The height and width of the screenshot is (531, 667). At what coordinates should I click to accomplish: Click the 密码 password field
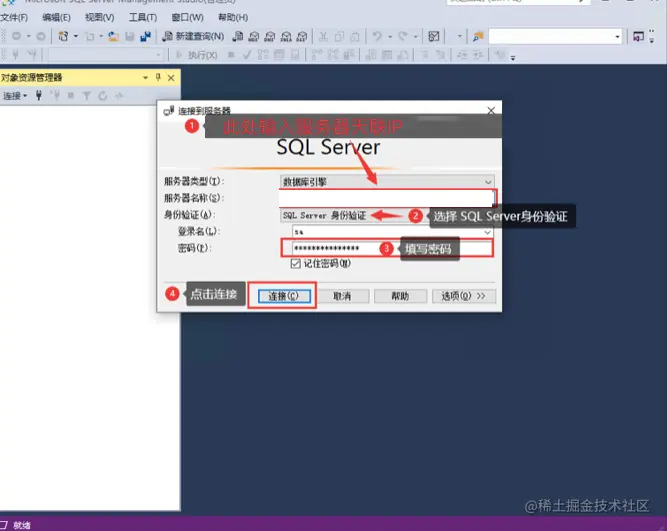[x=393, y=248]
